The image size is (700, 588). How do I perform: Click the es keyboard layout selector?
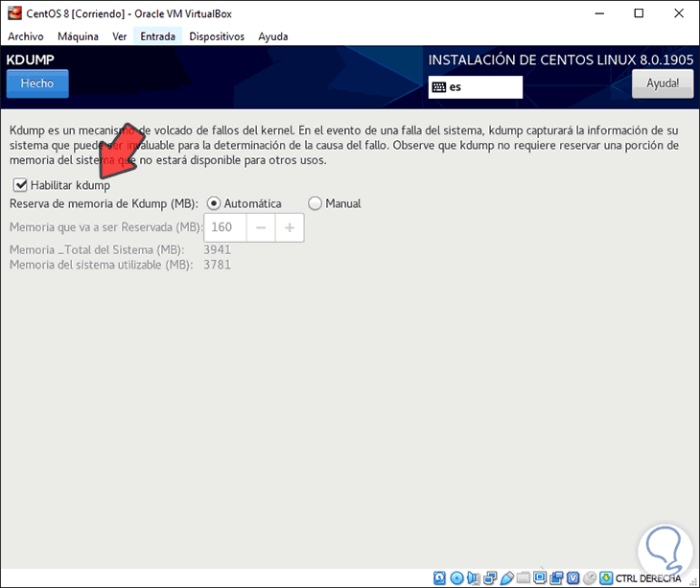(x=476, y=87)
